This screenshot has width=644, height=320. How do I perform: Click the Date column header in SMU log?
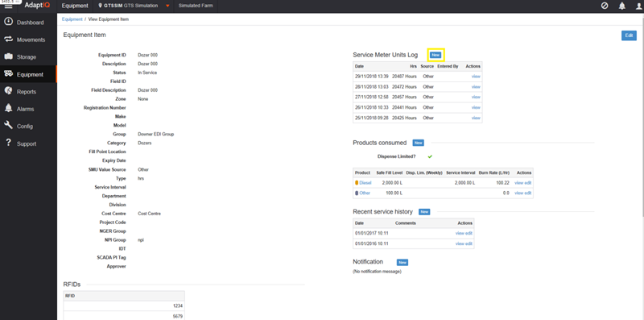pyautogui.click(x=359, y=66)
